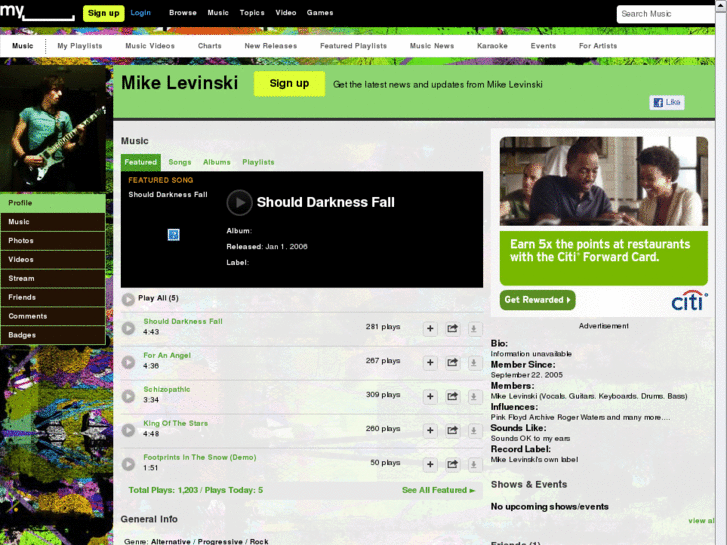Open New Releases in the music nav

(271, 46)
